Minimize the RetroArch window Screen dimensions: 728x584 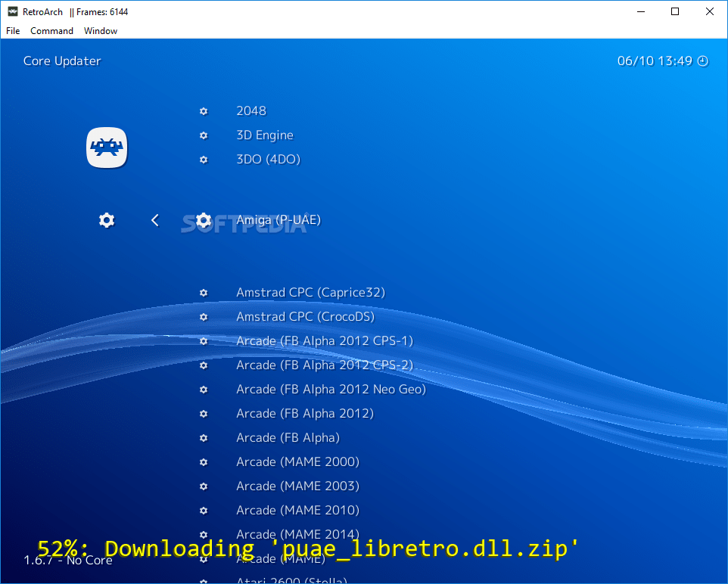tap(641, 11)
